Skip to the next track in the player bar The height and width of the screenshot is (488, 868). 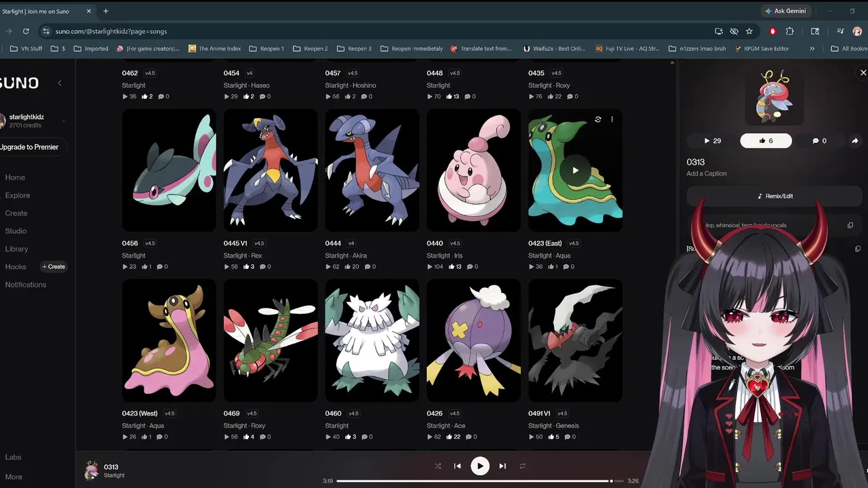point(502,466)
